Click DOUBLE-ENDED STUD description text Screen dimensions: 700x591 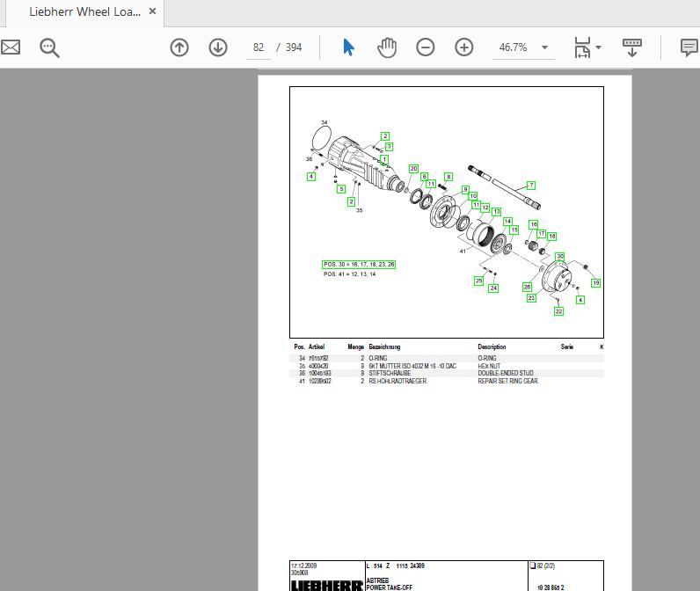[506, 373]
